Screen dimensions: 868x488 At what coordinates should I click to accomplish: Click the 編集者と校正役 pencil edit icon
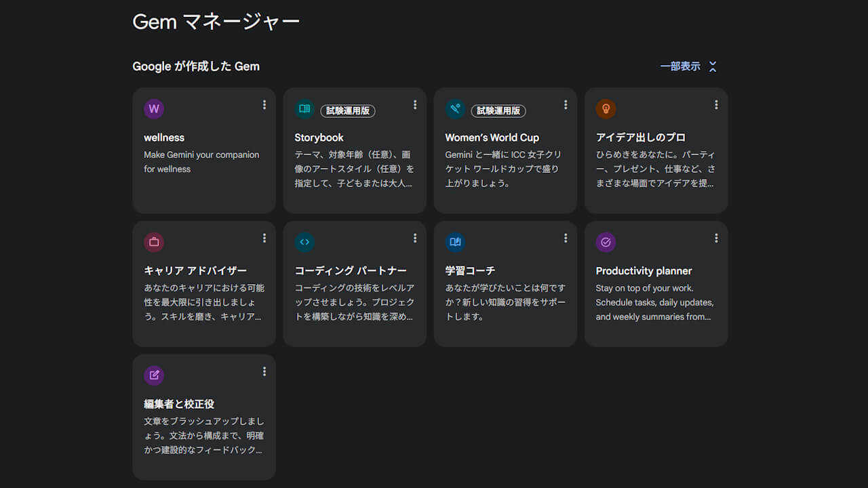[x=154, y=375]
